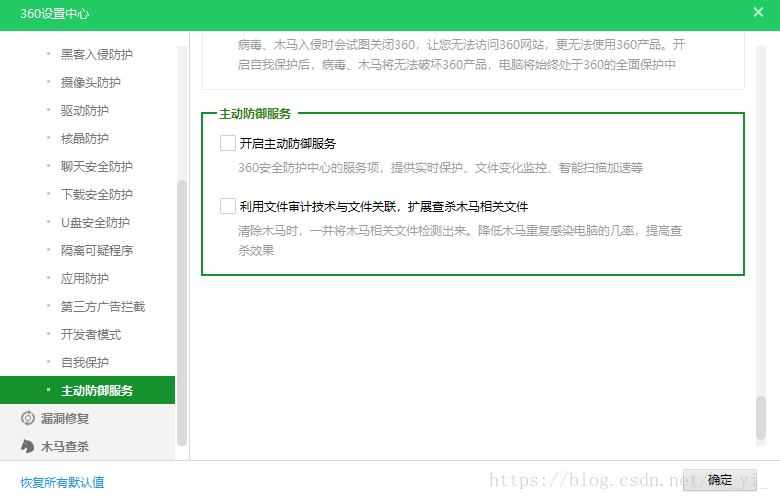Click the 360设置中心 title text
Viewport: 780px width, 500px height.
point(55,13)
